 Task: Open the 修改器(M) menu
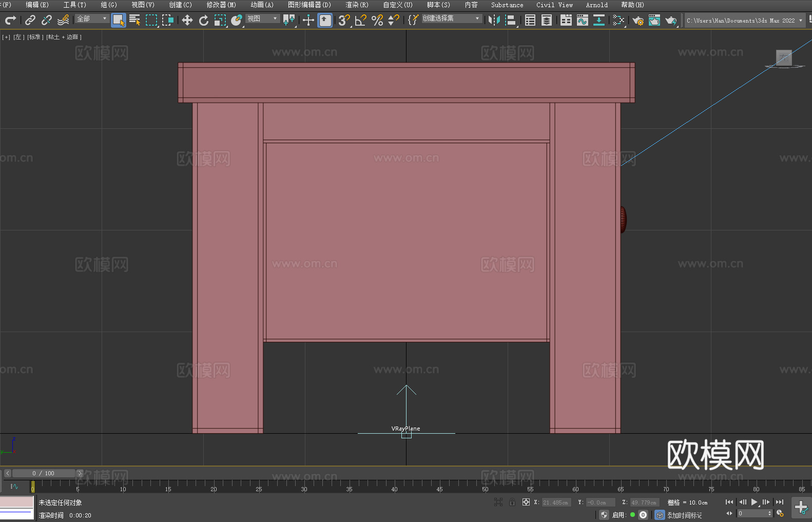[x=221, y=5]
